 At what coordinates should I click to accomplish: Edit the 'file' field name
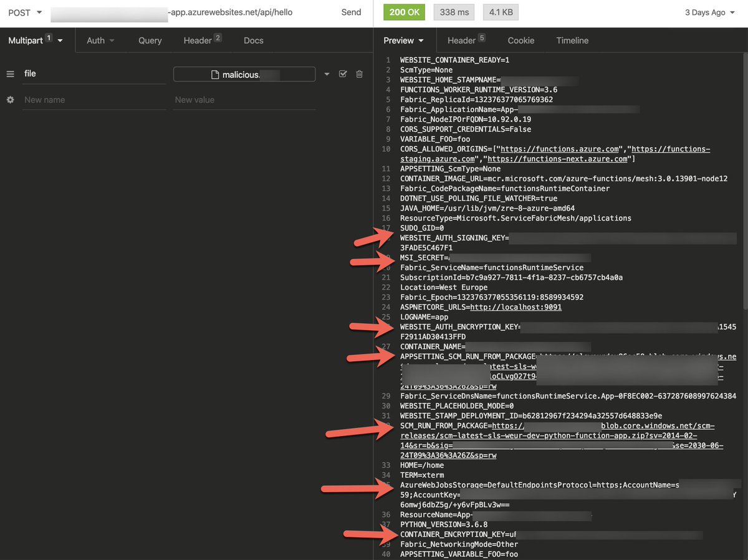(x=93, y=74)
